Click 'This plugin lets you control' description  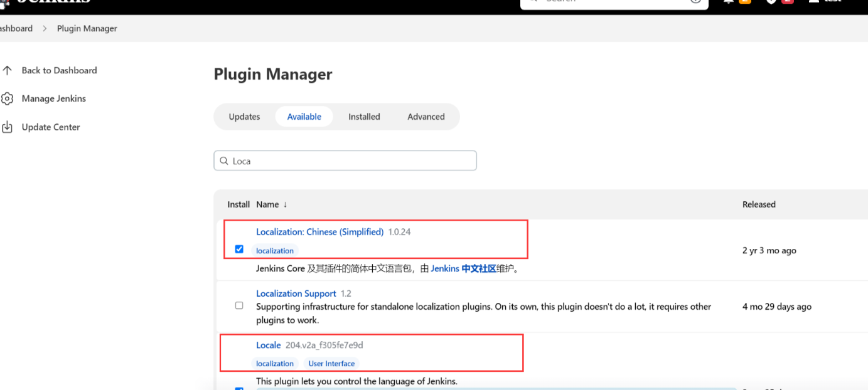tap(356, 381)
